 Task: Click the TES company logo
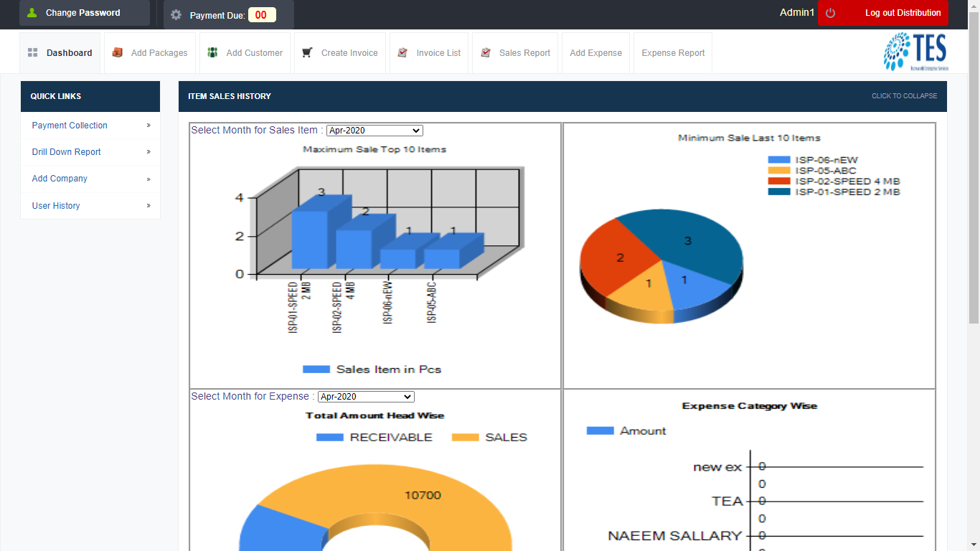click(915, 52)
